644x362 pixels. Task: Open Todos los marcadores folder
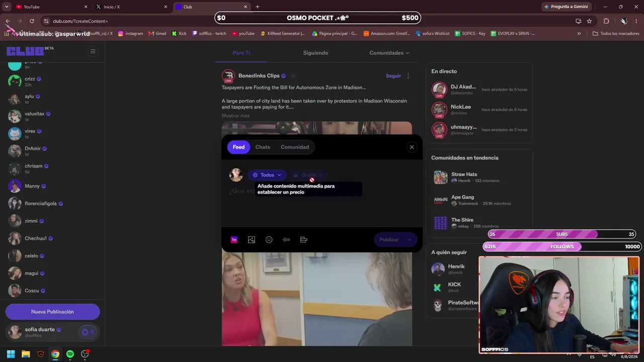click(616, 34)
